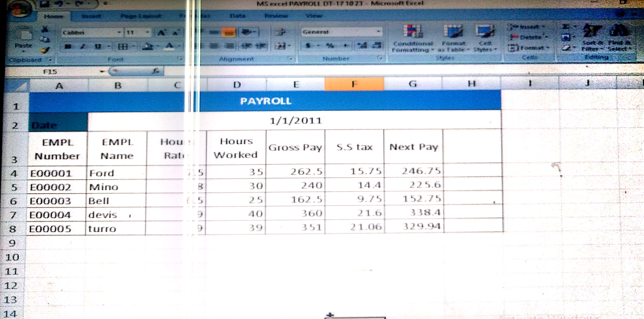
Task: Click the Merge & Center icon
Action: (281, 46)
